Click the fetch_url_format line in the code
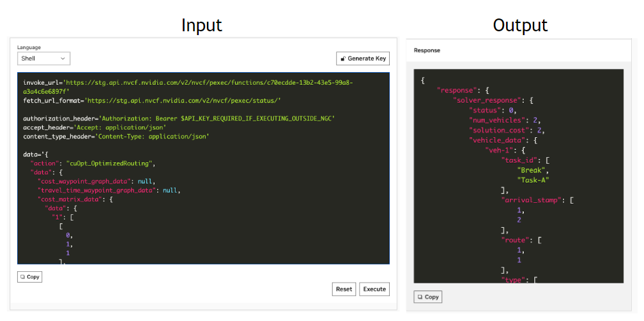This screenshot has width=644, height=321. 152,100
